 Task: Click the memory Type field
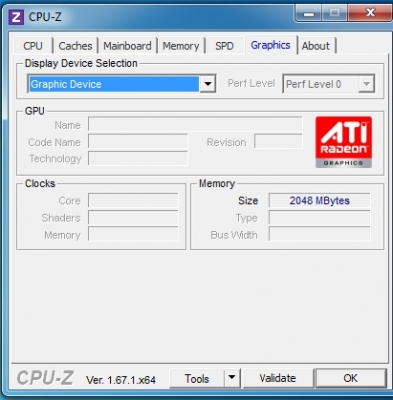coord(319,218)
